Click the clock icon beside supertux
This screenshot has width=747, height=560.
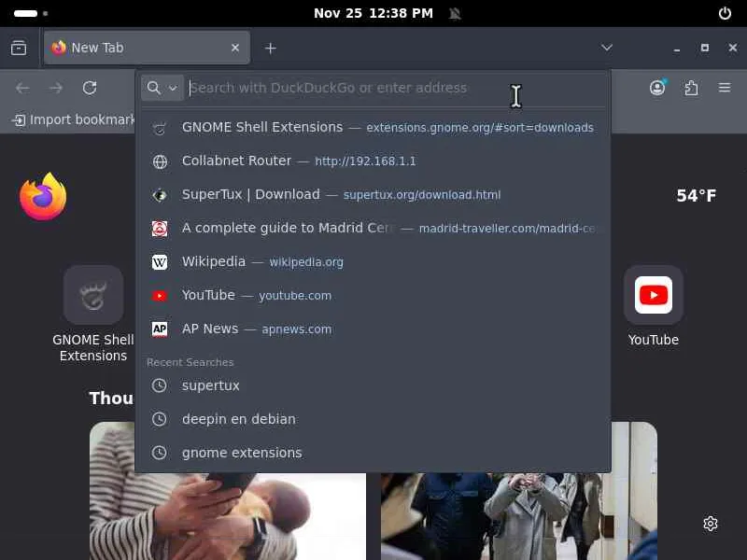(x=159, y=385)
